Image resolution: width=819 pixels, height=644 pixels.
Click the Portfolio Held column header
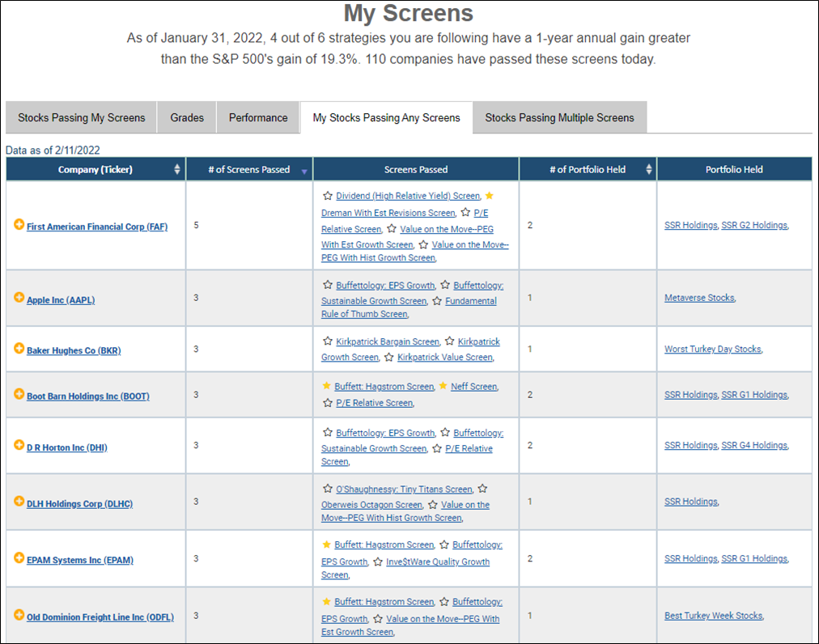[734, 169]
